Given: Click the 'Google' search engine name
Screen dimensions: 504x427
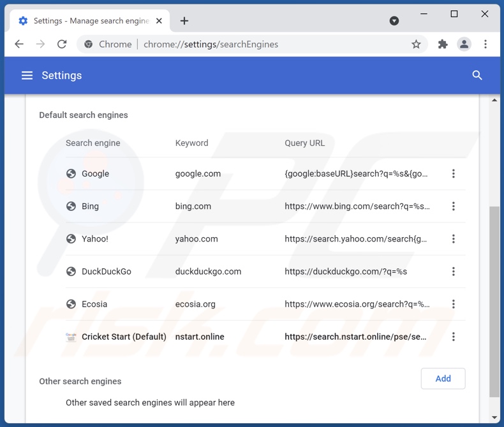Looking at the screenshot, I should click(96, 174).
